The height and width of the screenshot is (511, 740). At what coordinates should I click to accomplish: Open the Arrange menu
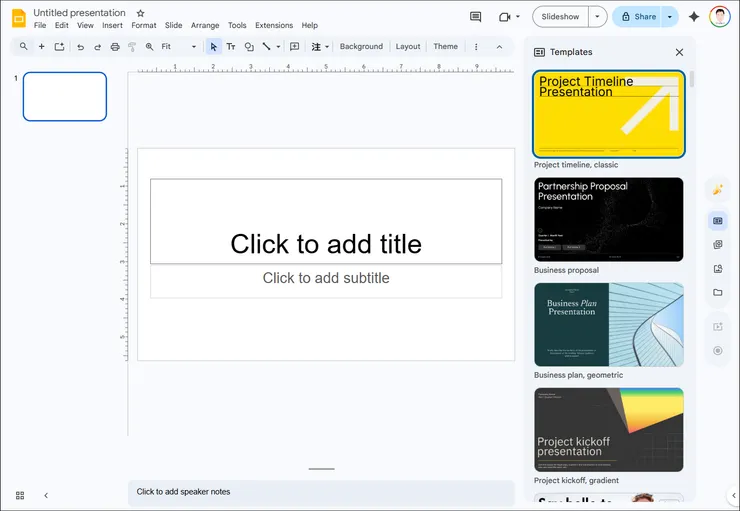[205, 25]
